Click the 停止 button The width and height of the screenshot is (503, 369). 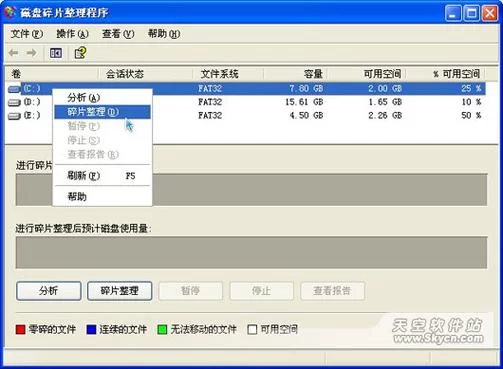[x=262, y=291]
